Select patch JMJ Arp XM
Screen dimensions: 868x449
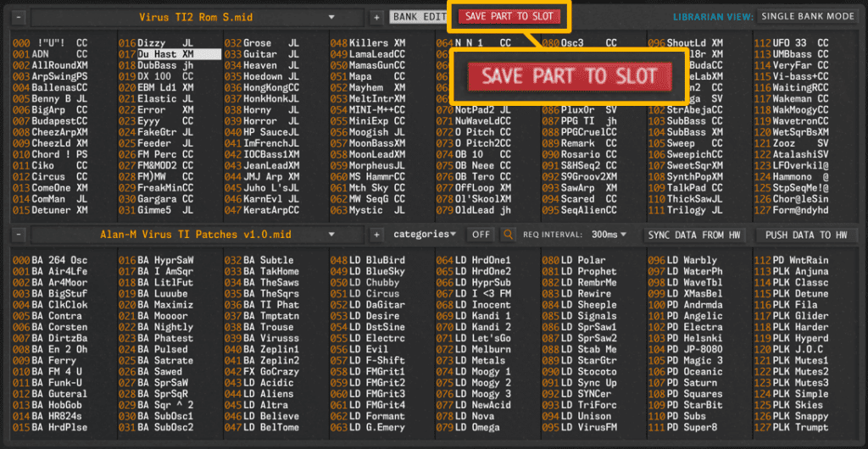(x=262, y=177)
